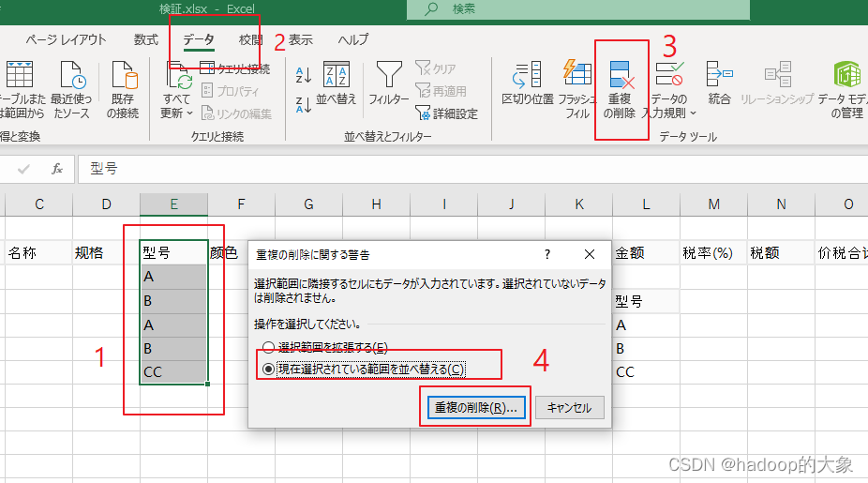
Task: Click cell CC in column E
Action: (x=173, y=371)
